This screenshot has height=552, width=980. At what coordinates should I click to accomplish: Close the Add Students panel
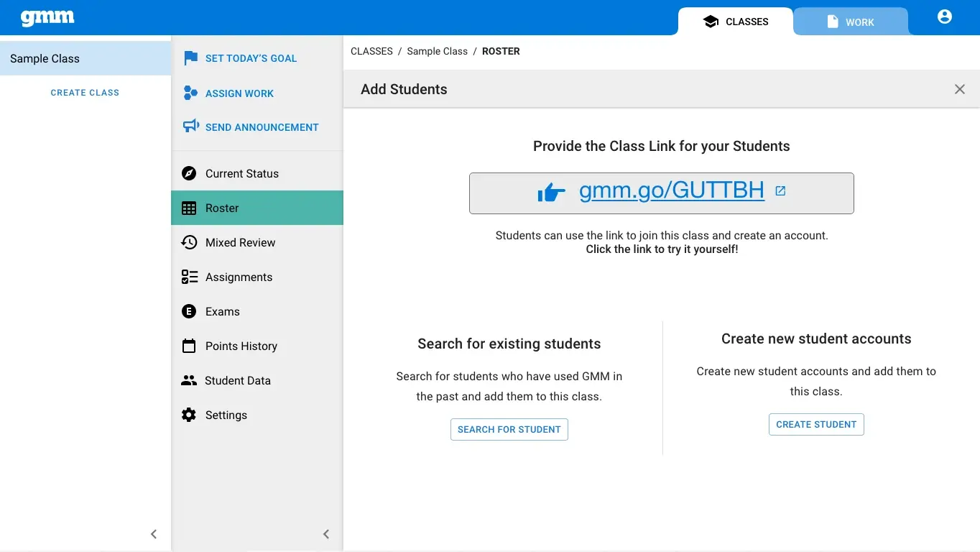click(x=960, y=89)
